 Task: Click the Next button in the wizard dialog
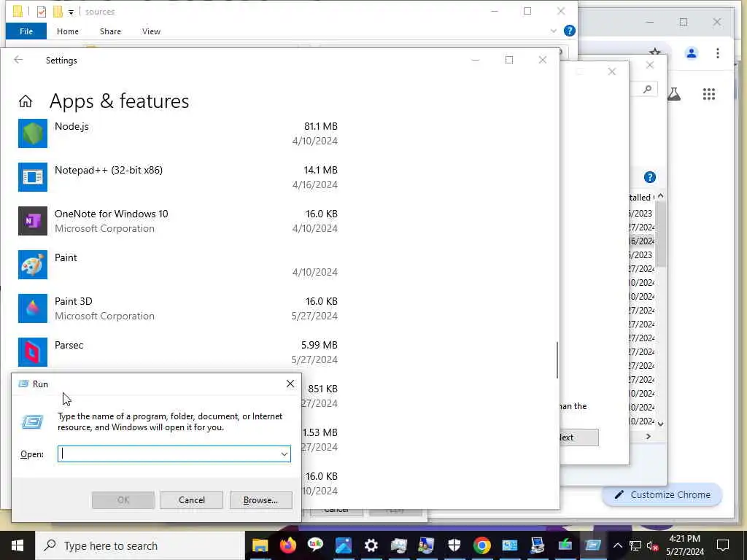pos(578,437)
